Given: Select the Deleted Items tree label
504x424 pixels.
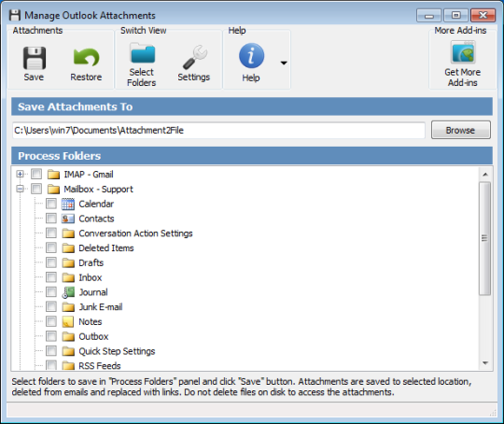Looking at the screenshot, I should [x=106, y=248].
